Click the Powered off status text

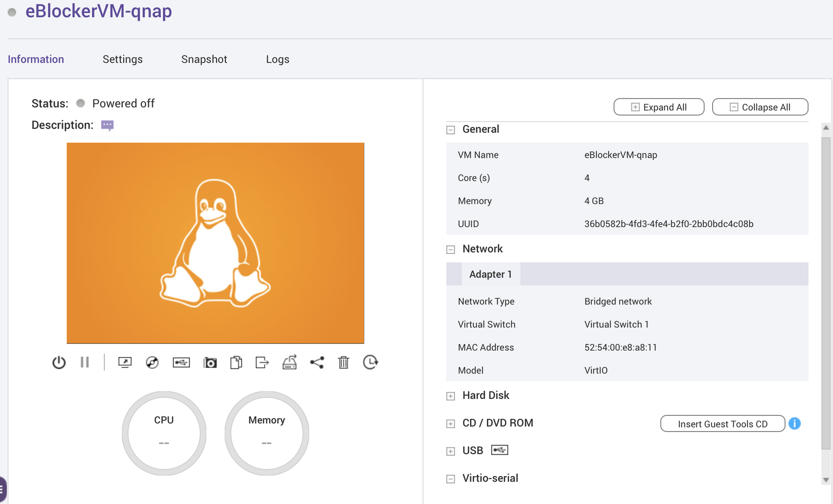click(123, 104)
